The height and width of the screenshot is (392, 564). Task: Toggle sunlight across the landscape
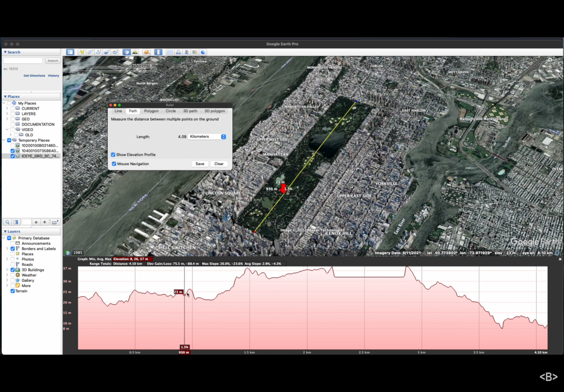[135, 52]
